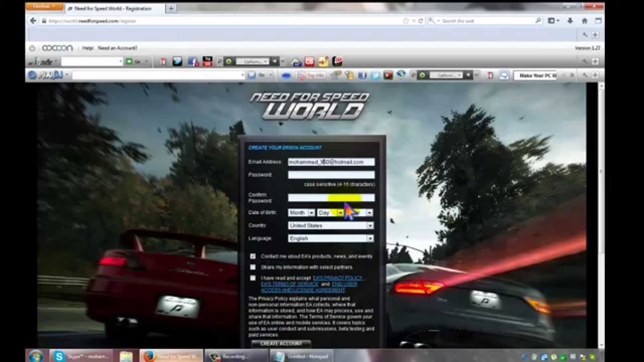Open the Language dropdown showing English
The width and height of the screenshot is (644, 362).
pos(331,238)
